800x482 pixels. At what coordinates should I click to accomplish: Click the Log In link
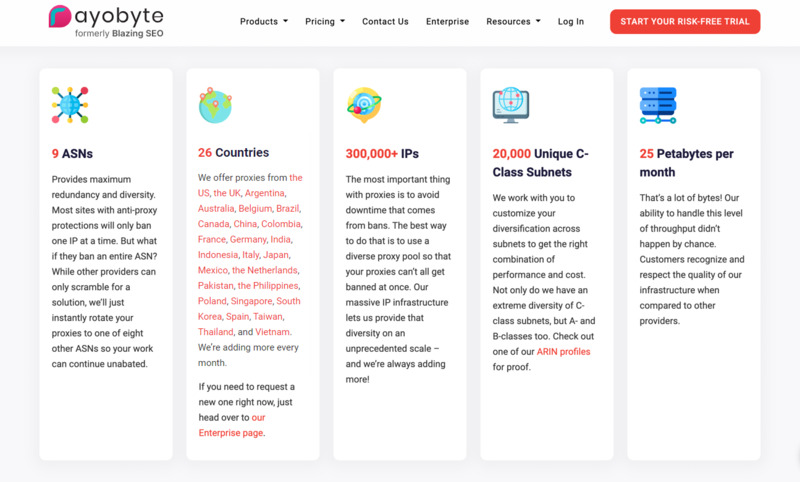(571, 21)
